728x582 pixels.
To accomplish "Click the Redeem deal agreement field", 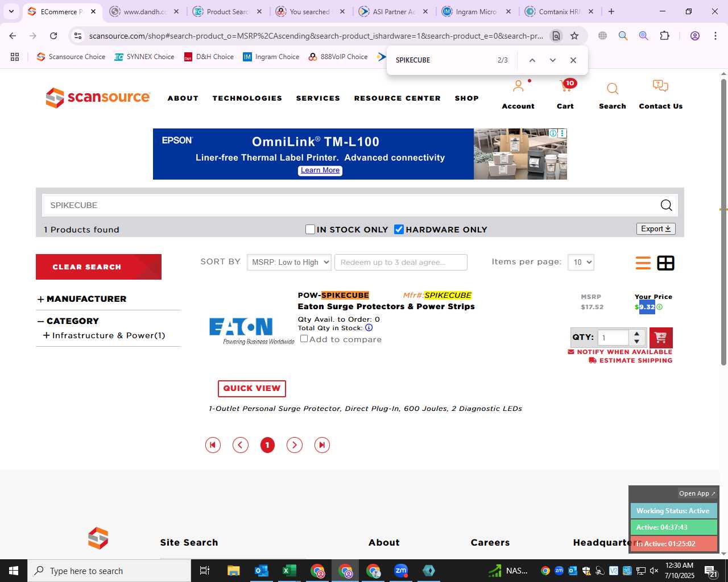I will click(401, 262).
